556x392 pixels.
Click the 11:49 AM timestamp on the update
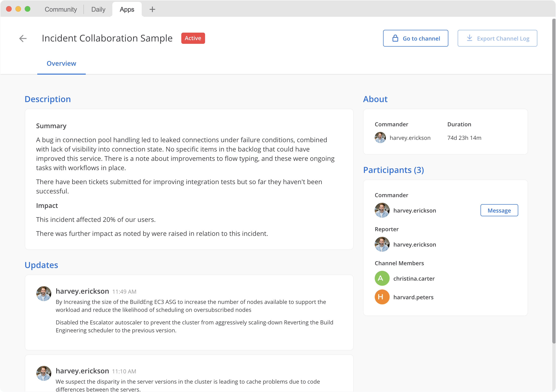pyautogui.click(x=124, y=292)
